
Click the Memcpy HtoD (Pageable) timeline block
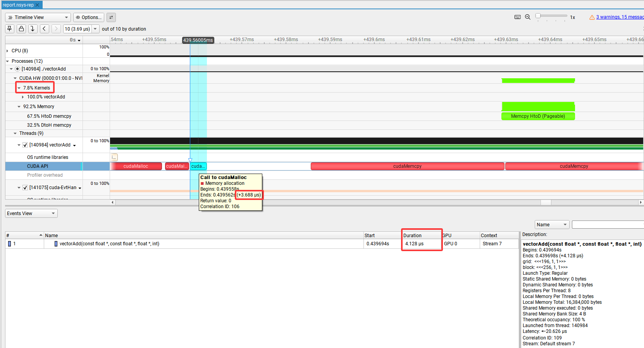coord(538,116)
